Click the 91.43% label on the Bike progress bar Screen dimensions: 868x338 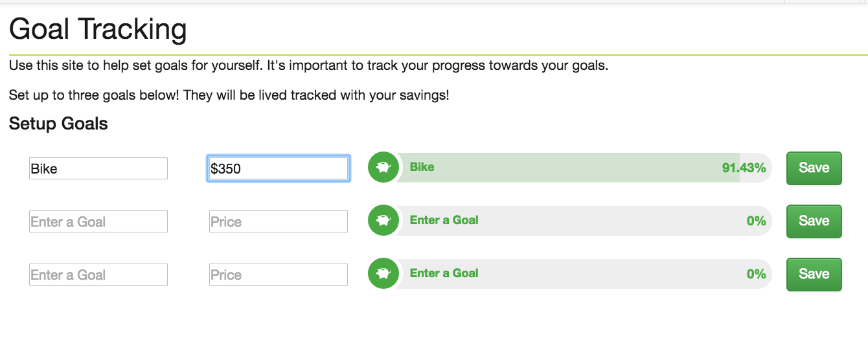pos(744,168)
